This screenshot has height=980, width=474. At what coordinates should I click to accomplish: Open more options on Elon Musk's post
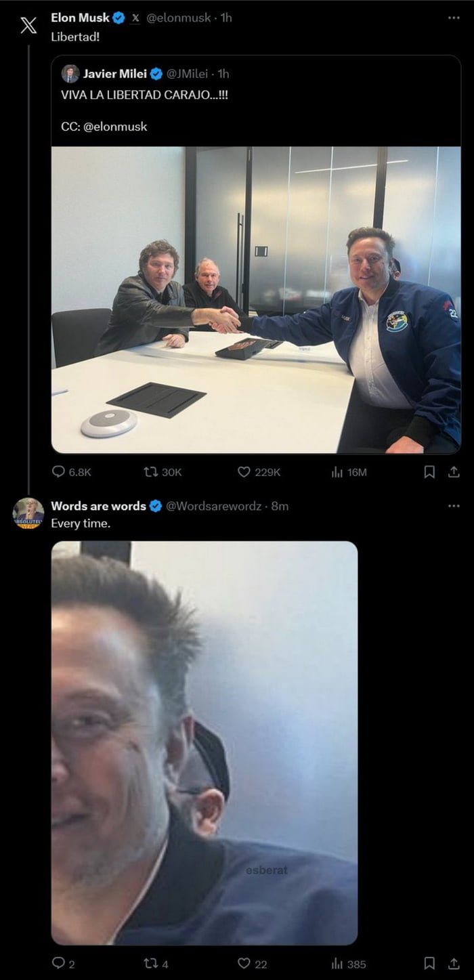(454, 18)
